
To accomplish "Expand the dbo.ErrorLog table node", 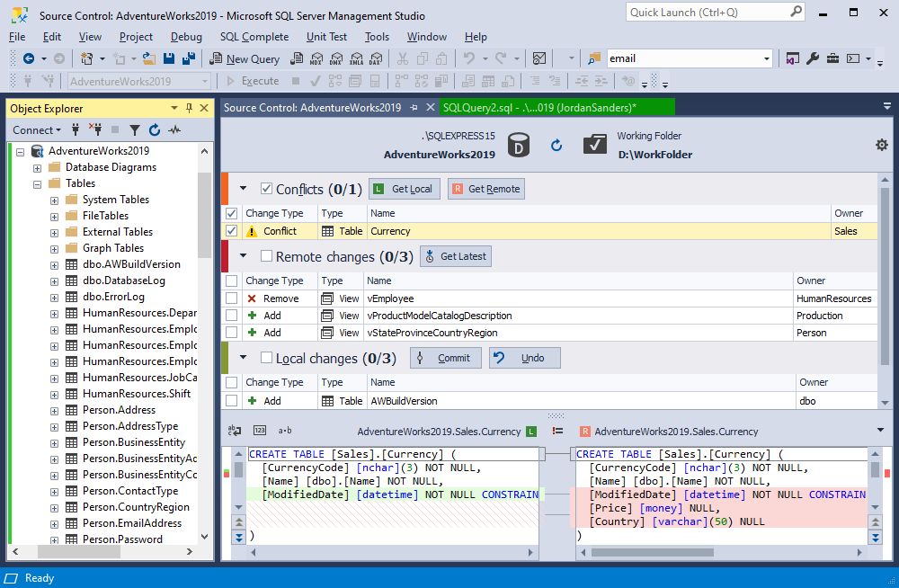I will pyautogui.click(x=54, y=298).
